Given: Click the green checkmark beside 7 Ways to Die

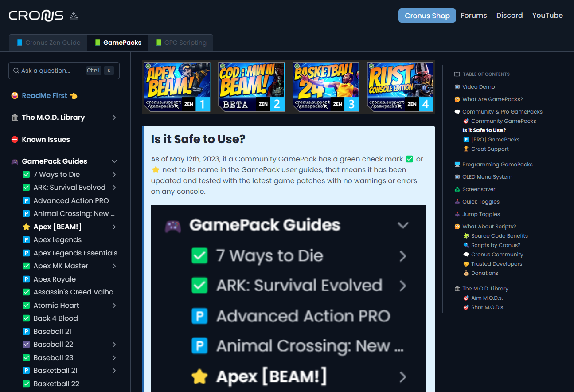Looking at the screenshot, I should (x=26, y=174).
